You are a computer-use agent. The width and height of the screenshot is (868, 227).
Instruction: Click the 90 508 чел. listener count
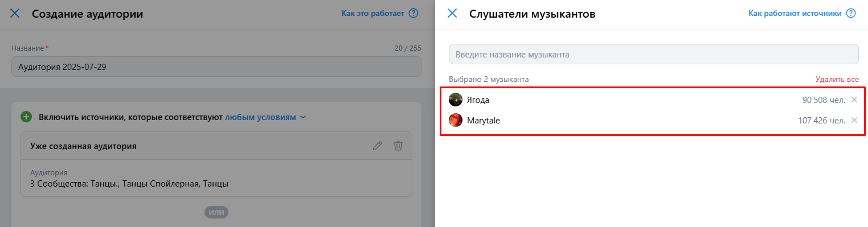click(824, 100)
